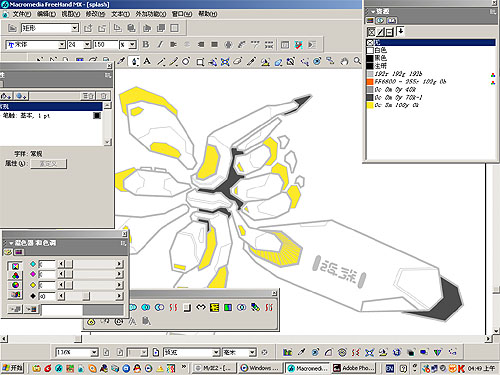Viewport: 500px width, 375px height.
Task: Select the Pen tool in tools bar
Action: pos(135,61)
